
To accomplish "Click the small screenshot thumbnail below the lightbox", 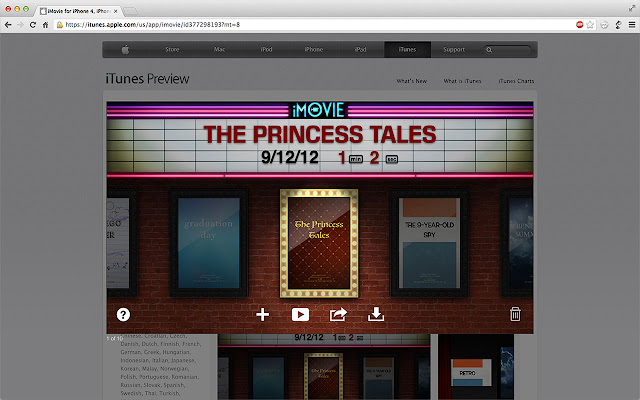I will (x=324, y=367).
